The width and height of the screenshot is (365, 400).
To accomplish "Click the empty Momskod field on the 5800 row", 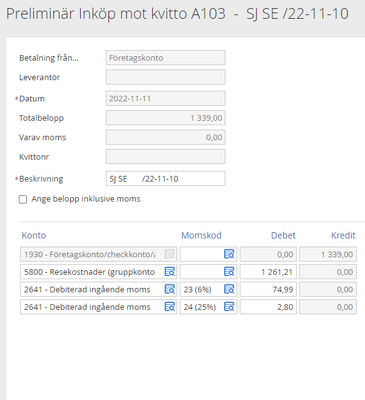I will (x=208, y=272).
